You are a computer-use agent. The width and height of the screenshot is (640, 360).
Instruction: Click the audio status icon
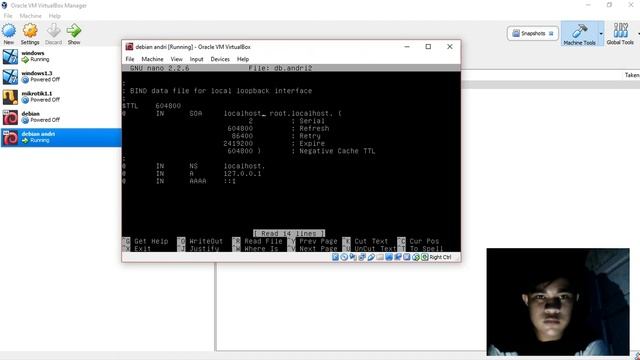point(353,257)
